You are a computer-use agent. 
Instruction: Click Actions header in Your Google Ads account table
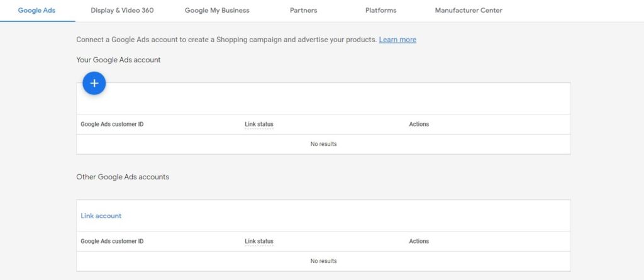(419, 124)
